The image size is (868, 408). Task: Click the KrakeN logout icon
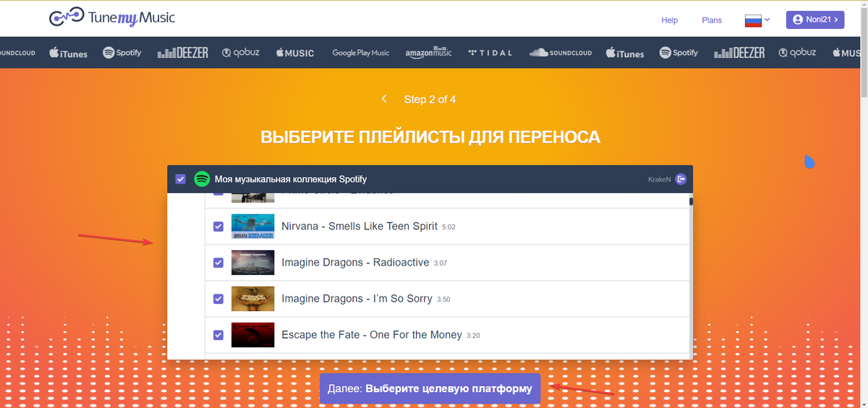click(x=681, y=179)
